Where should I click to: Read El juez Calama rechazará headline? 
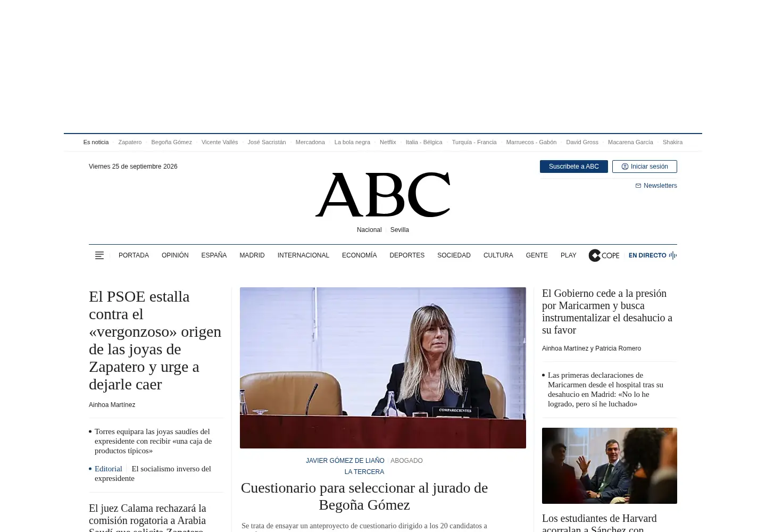tap(147, 519)
